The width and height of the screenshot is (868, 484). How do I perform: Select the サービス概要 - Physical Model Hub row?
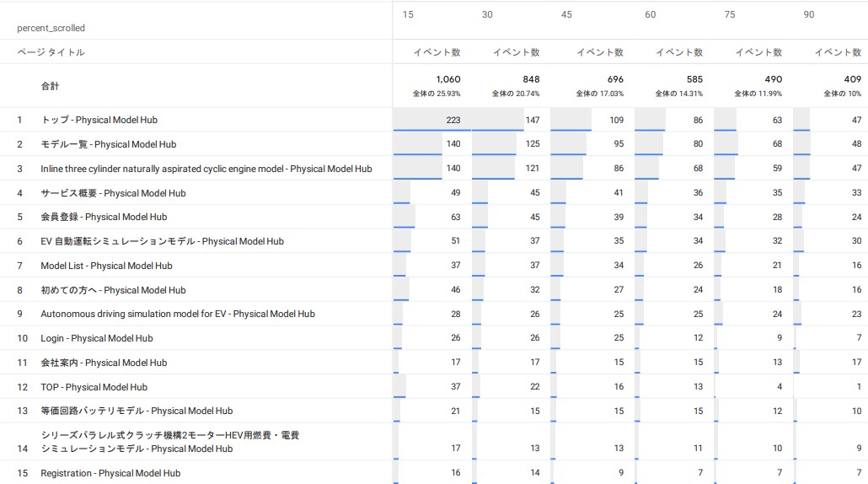point(113,193)
